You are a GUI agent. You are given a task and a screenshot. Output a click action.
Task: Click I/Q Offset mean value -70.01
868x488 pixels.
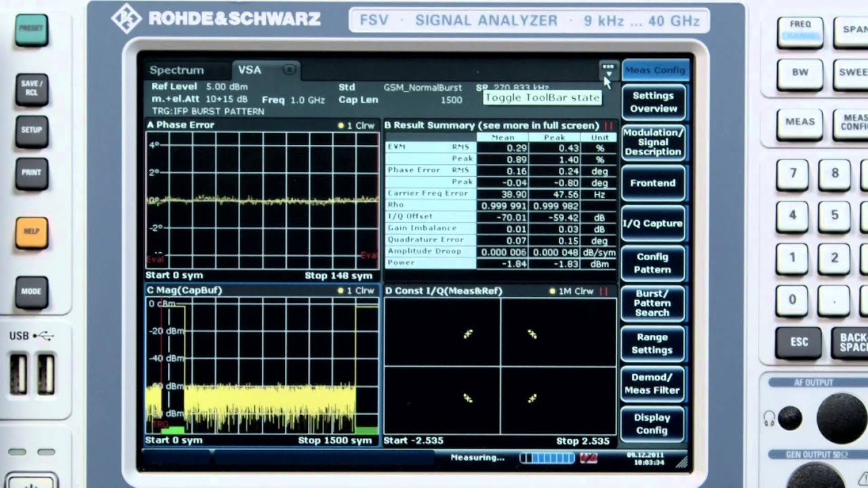coord(512,217)
